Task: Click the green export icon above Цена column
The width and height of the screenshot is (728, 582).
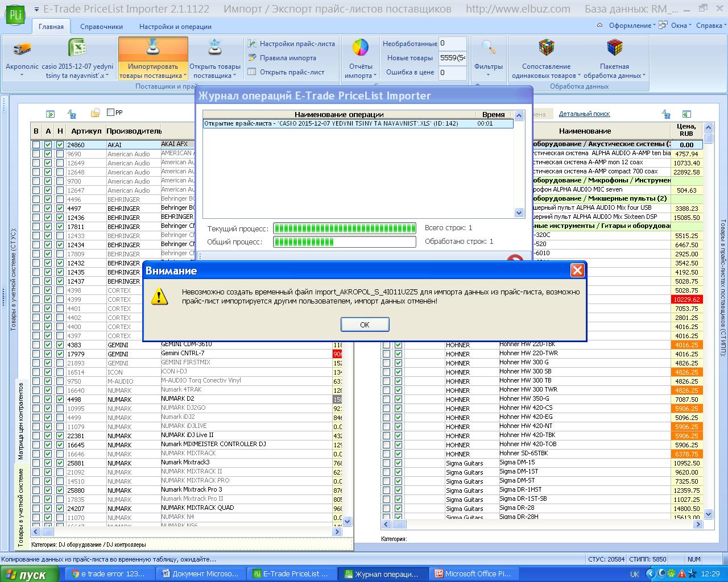Action: coord(687,114)
